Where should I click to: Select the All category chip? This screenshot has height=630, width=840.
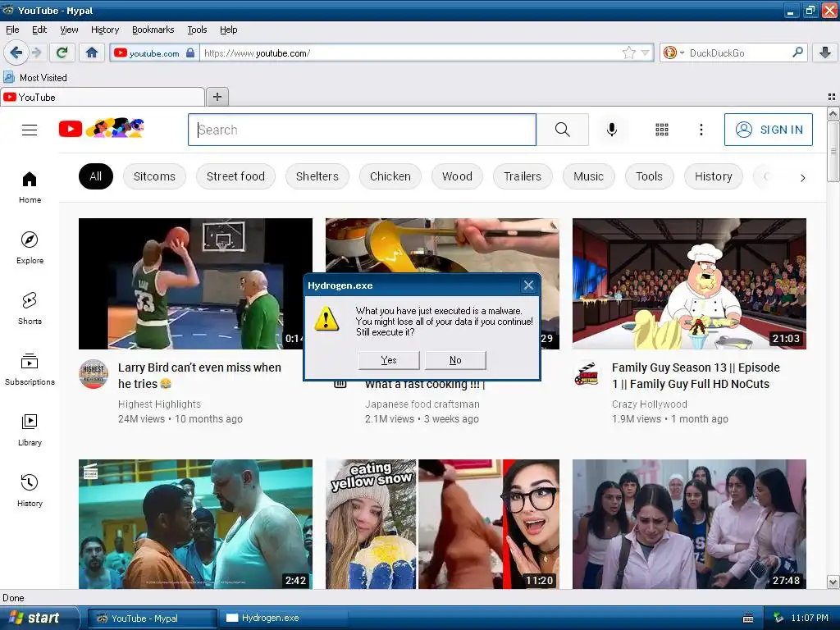point(95,176)
